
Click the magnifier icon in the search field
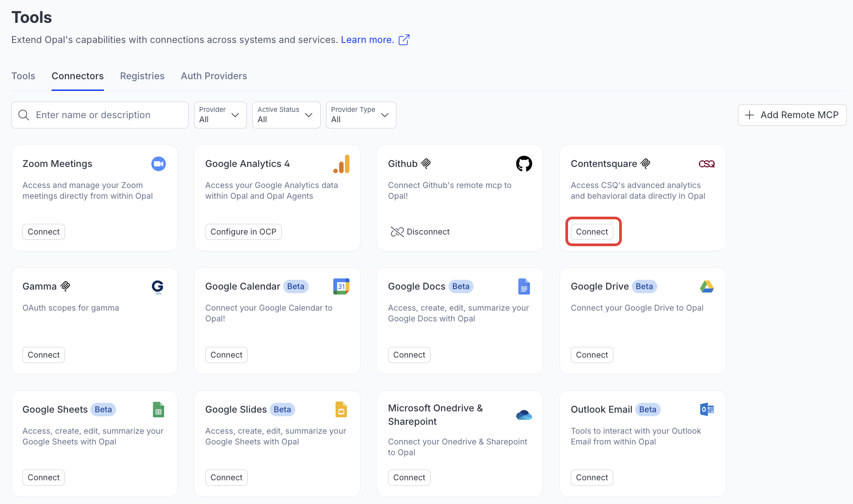[24, 115]
